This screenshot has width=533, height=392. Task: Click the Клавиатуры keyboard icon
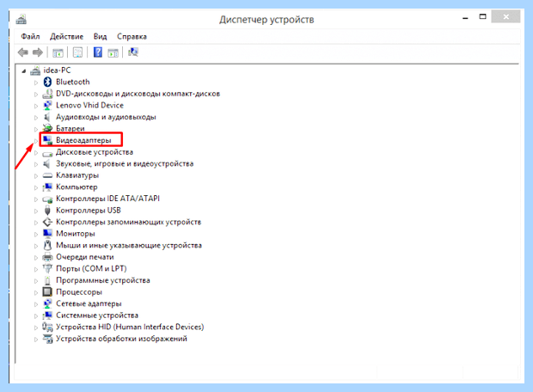47,175
